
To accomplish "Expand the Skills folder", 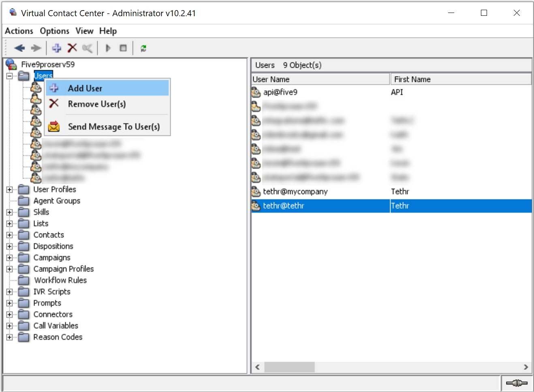I will pos(9,212).
